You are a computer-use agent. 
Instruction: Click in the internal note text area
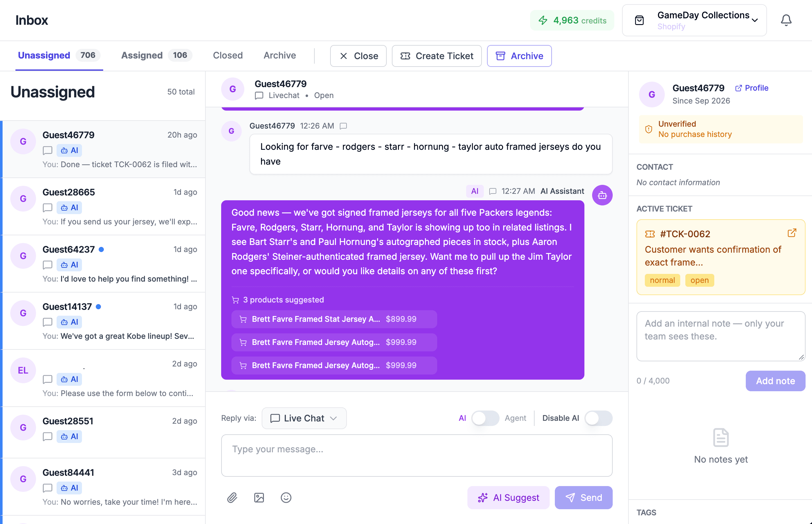pyautogui.click(x=720, y=336)
